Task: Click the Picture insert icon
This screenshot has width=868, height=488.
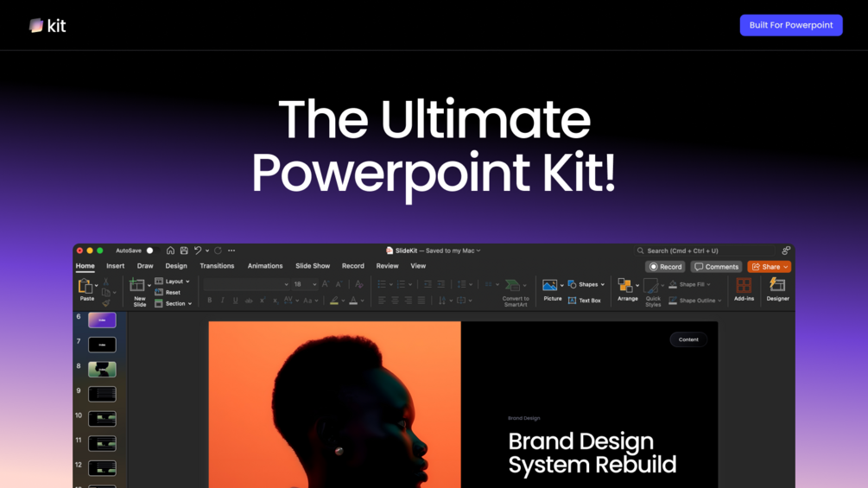Action: [549, 286]
